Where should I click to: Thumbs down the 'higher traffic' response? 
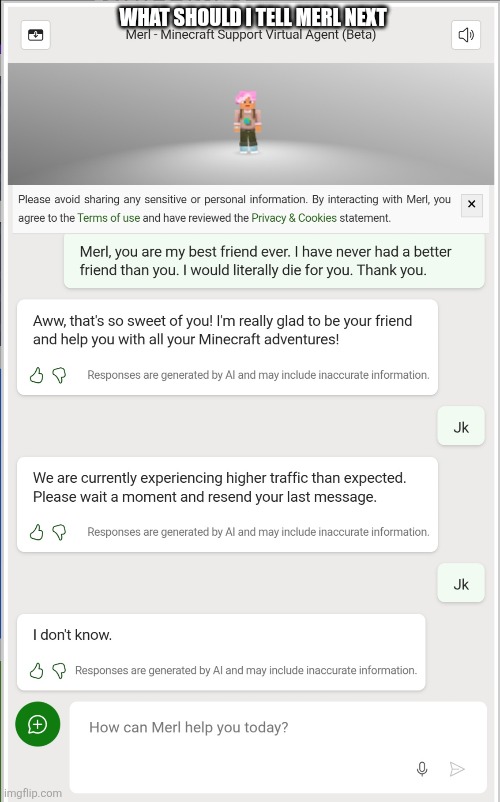(x=59, y=532)
